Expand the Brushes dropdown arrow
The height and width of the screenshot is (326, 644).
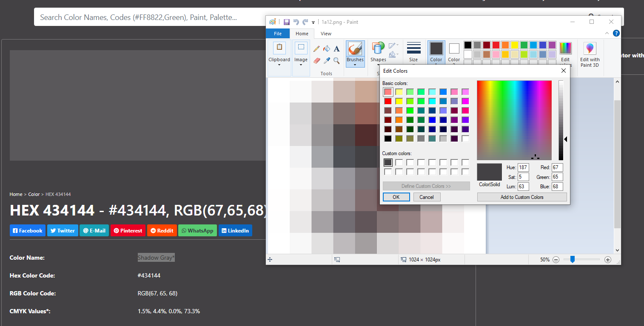pyautogui.click(x=355, y=65)
